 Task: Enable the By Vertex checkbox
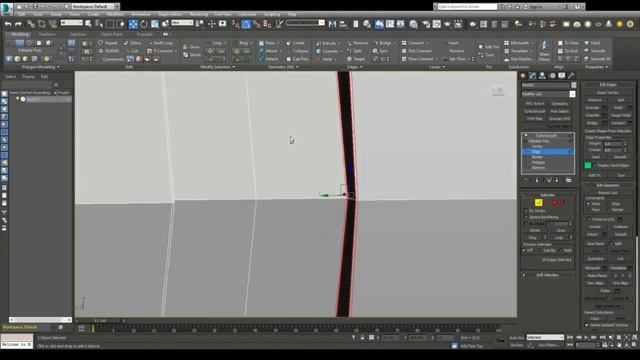[526, 211]
